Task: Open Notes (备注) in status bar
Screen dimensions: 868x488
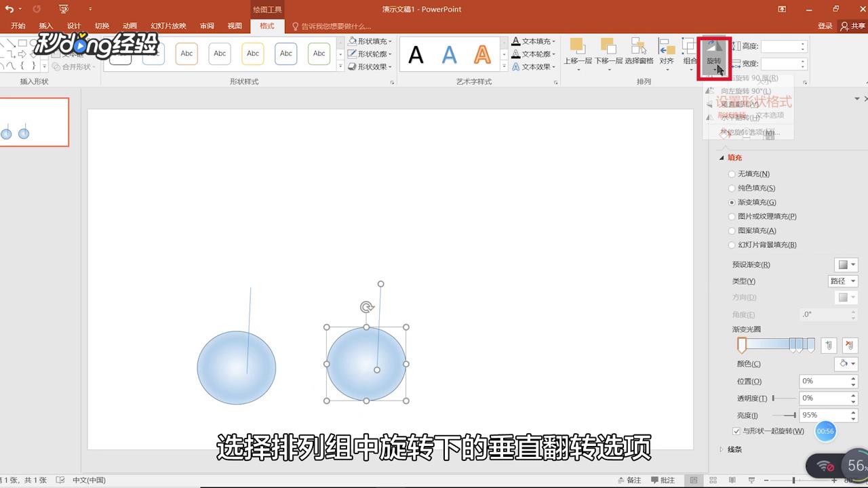Action: coord(629,480)
